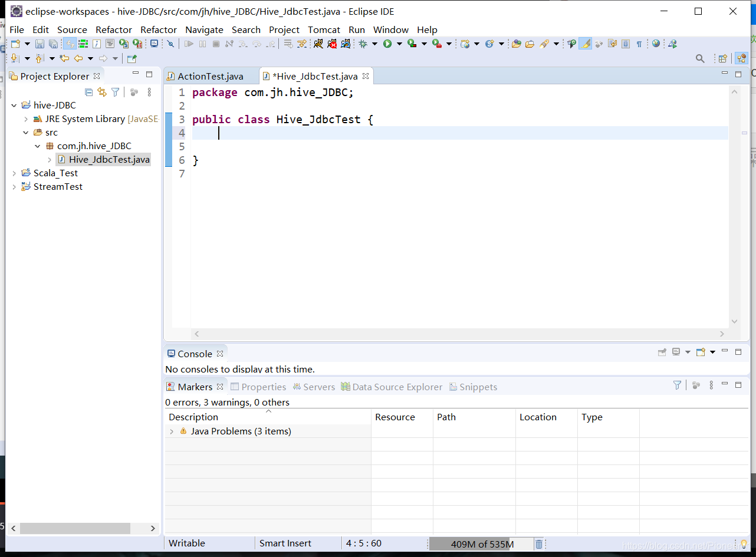Select Hive_JdbcTest.java in Project Explorer

109,159
